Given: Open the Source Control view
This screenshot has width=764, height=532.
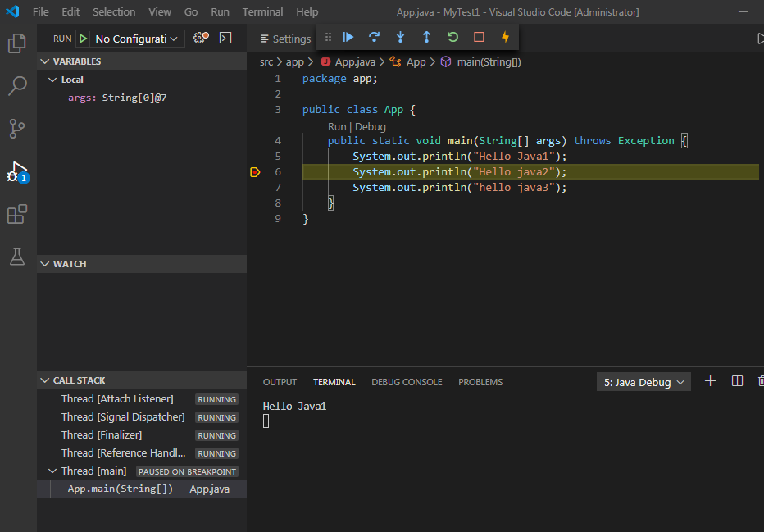Looking at the screenshot, I should (x=17, y=129).
